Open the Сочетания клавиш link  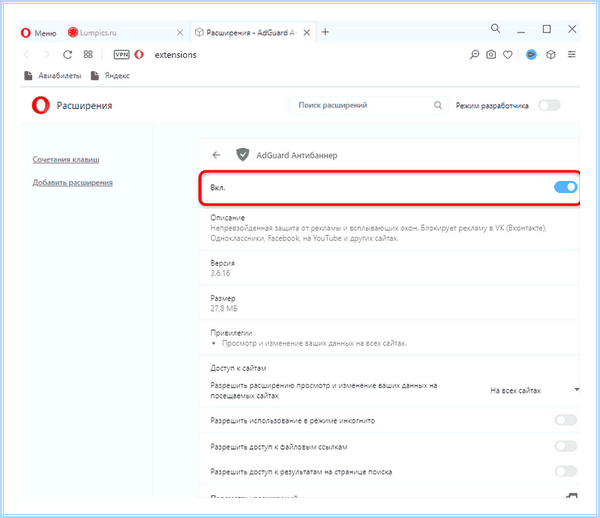[66, 160]
